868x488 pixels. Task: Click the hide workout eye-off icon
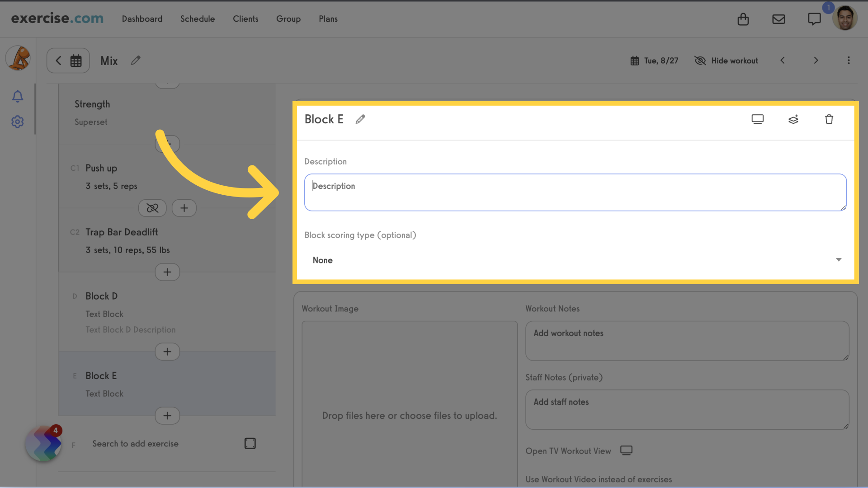[700, 60]
